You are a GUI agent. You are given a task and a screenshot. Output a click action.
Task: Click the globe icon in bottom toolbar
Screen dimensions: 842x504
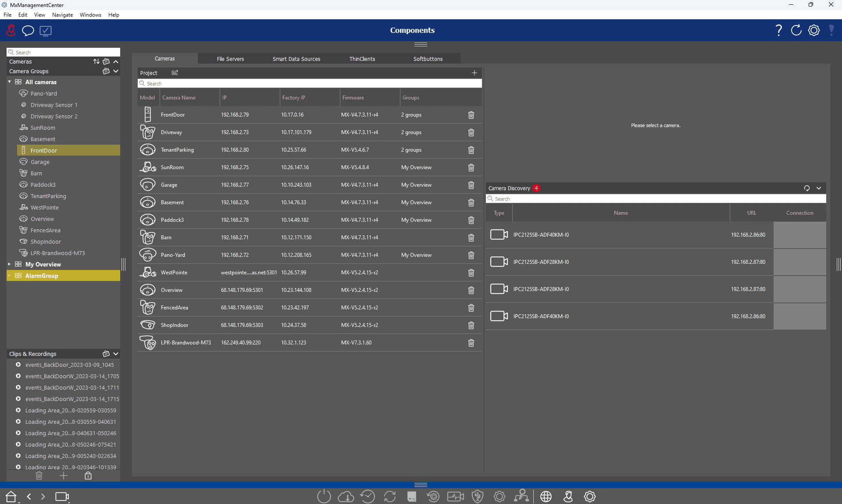click(546, 496)
